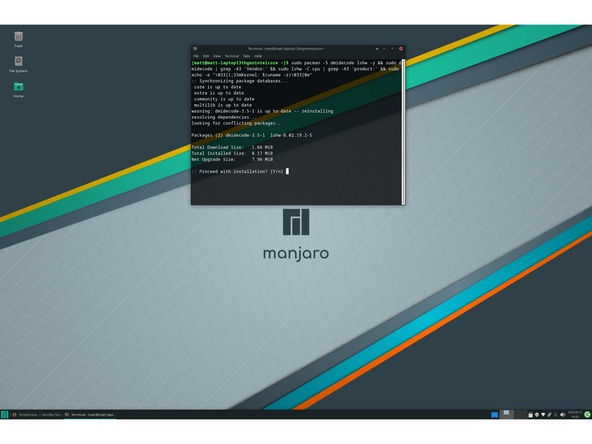Open the Tabs menu in Terminal
Screen dimensions: 592x444
246,56
